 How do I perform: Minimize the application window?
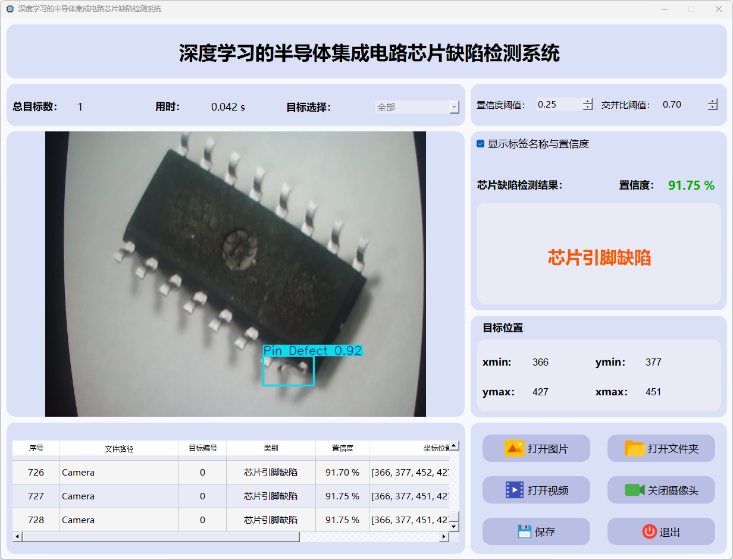click(x=664, y=9)
